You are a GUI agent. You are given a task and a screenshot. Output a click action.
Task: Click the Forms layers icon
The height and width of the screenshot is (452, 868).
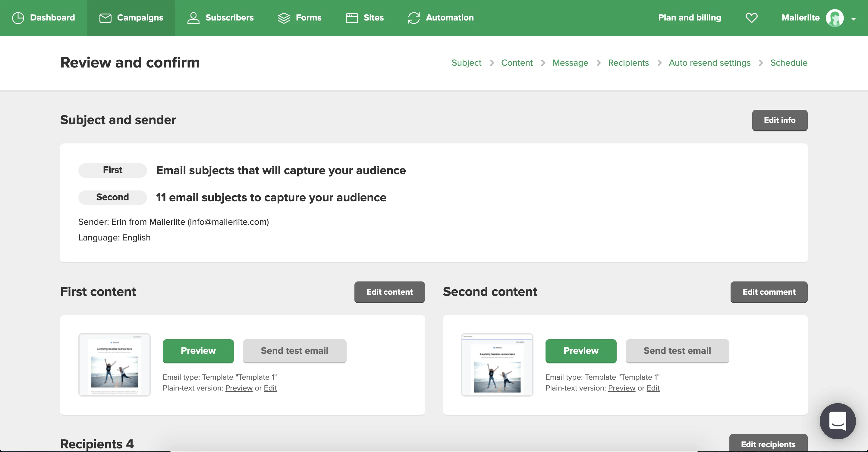(x=284, y=18)
